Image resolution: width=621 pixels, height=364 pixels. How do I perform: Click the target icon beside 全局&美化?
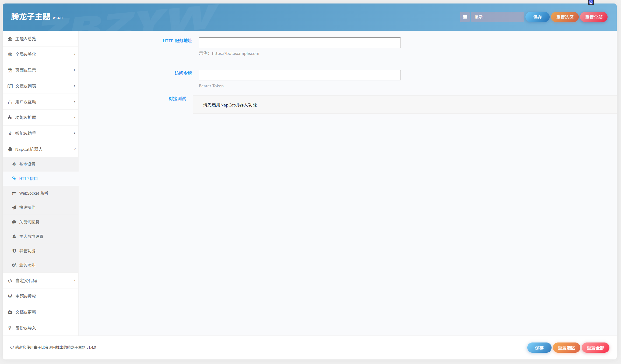tap(10, 55)
